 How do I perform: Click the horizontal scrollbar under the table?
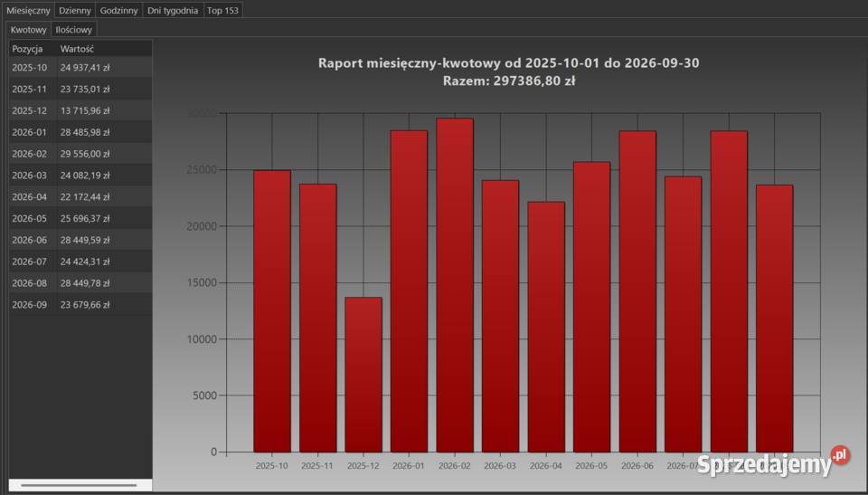tap(80, 485)
